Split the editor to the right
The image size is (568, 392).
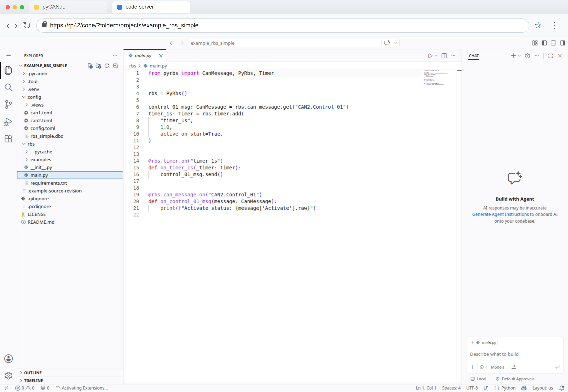[x=444, y=56]
